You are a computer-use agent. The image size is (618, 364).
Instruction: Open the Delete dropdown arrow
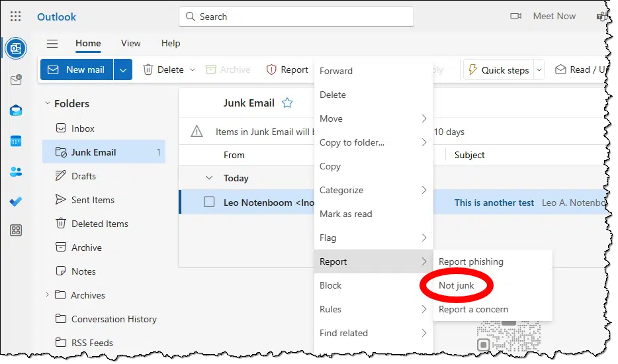tap(193, 69)
